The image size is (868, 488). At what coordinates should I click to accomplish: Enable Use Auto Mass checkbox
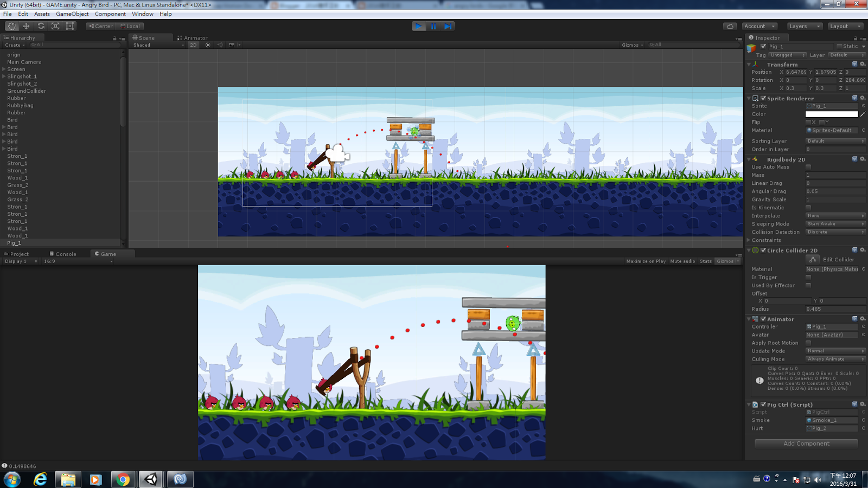pyautogui.click(x=808, y=167)
